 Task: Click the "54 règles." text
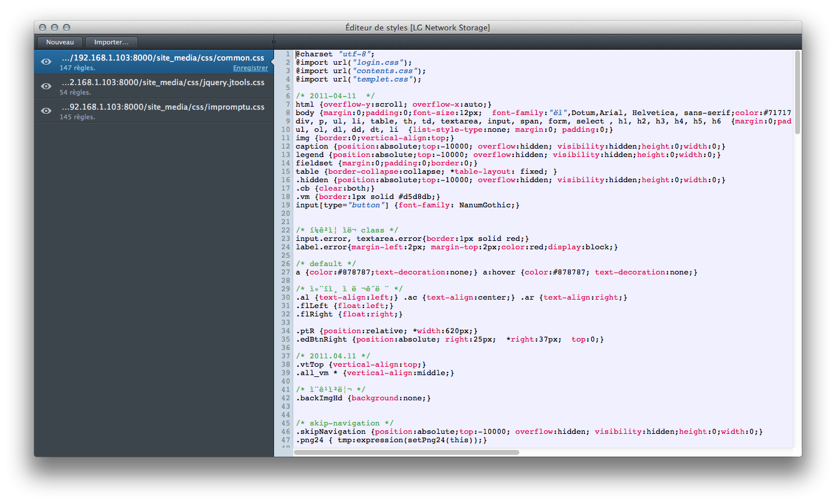(76, 93)
